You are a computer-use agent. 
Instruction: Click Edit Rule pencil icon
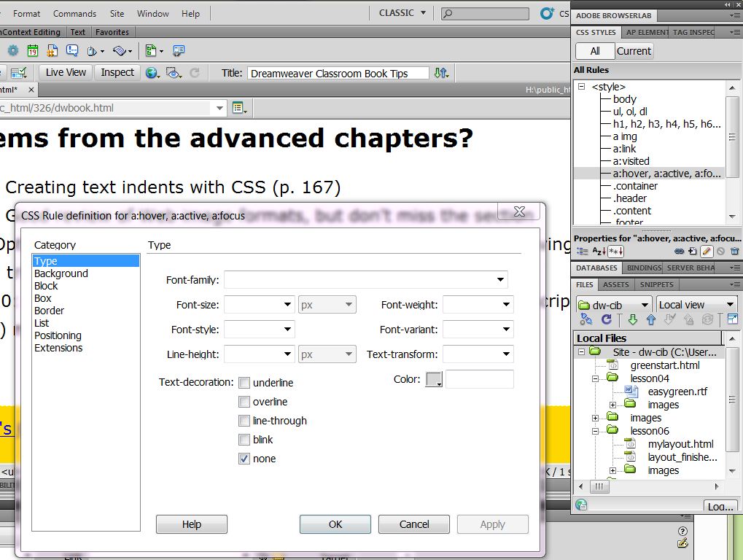(x=707, y=251)
